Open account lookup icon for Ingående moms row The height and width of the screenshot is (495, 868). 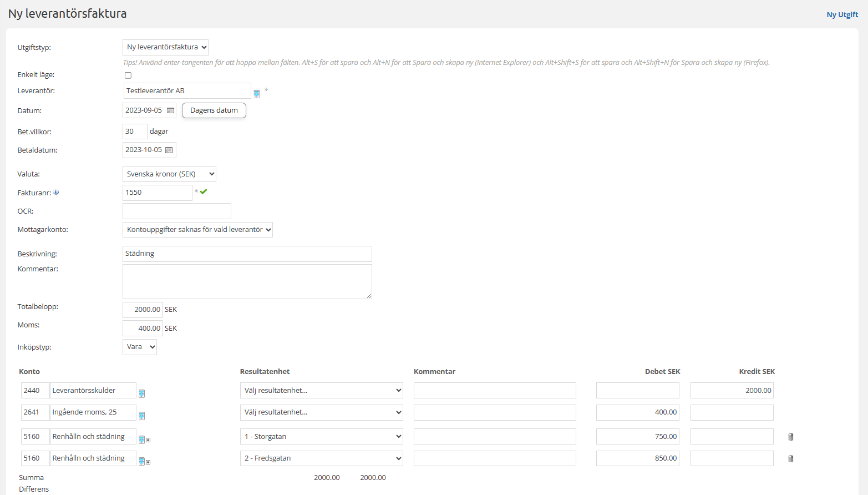(141, 416)
